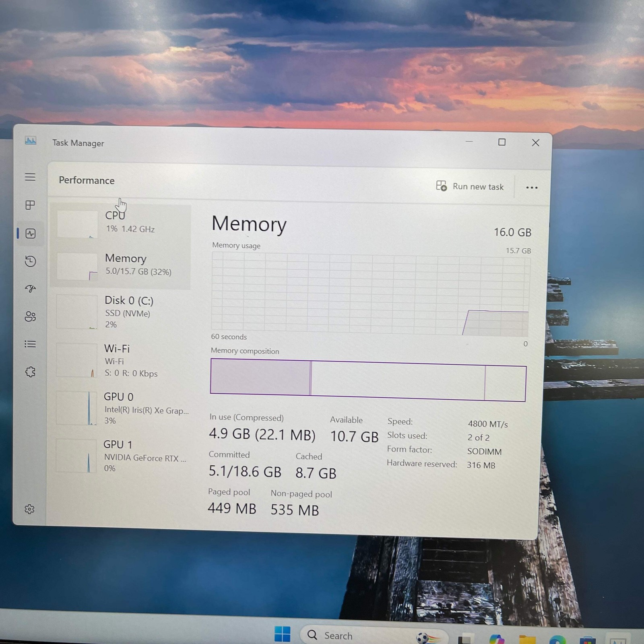Screen dimensions: 644x644
Task: Click the Available value 10.7 GB
Action: coord(354,436)
